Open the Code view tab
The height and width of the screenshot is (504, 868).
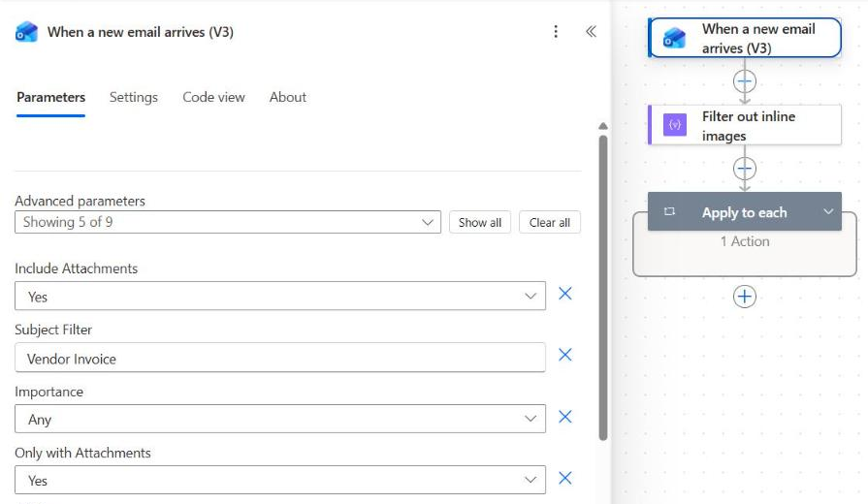pyautogui.click(x=213, y=97)
